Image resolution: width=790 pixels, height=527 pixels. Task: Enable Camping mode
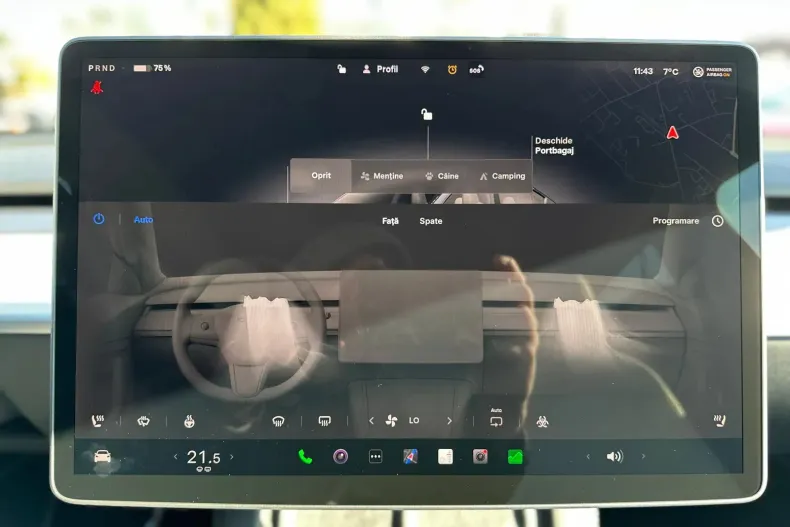click(502, 176)
